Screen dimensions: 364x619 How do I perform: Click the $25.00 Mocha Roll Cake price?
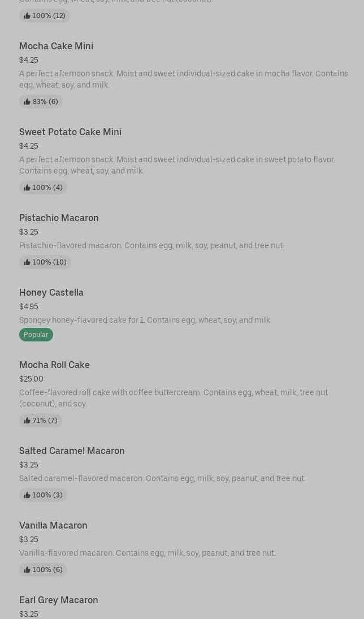click(31, 379)
